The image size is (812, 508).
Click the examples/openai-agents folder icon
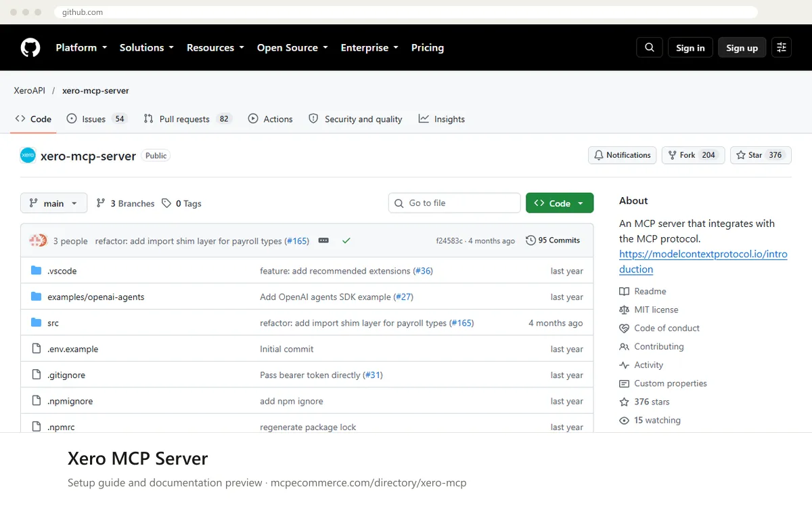coord(37,297)
